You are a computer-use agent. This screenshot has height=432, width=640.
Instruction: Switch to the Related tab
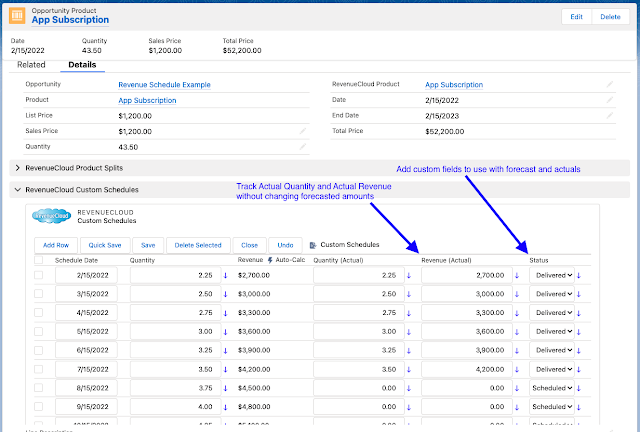(31, 65)
